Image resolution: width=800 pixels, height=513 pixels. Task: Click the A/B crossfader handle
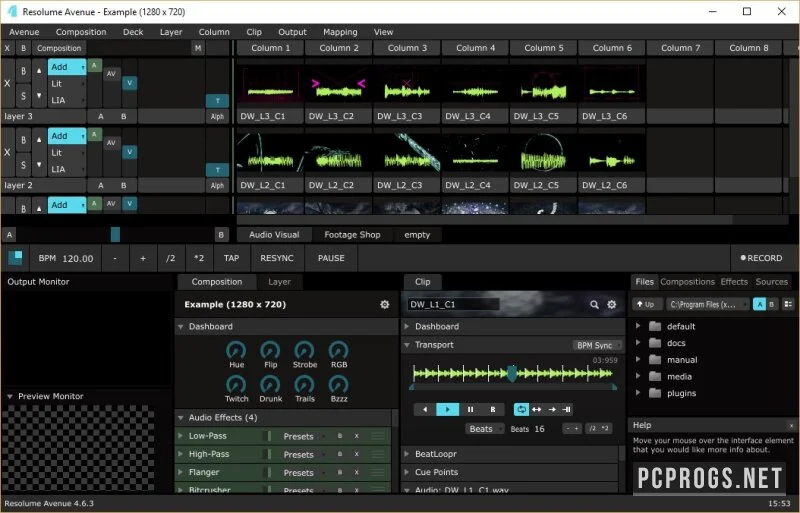tap(115, 235)
